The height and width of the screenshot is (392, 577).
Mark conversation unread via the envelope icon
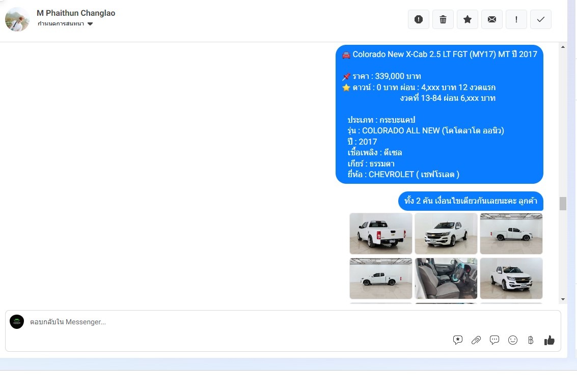[492, 19]
